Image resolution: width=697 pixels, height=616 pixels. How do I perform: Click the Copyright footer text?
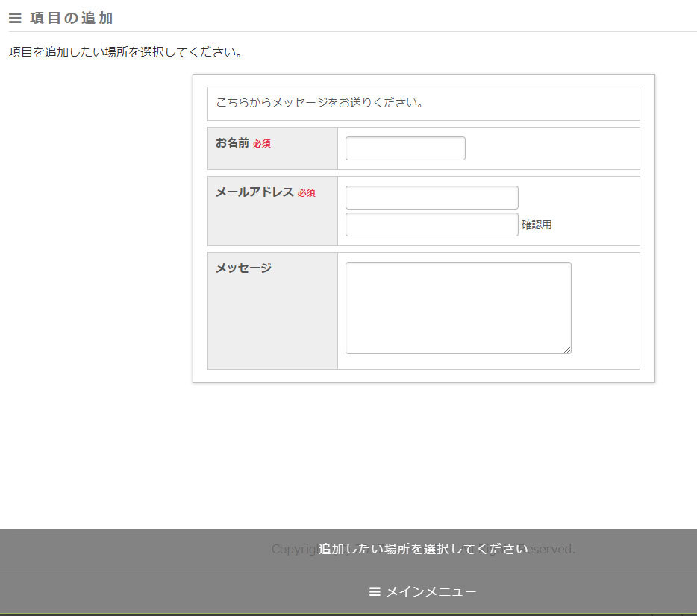(293, 549)
